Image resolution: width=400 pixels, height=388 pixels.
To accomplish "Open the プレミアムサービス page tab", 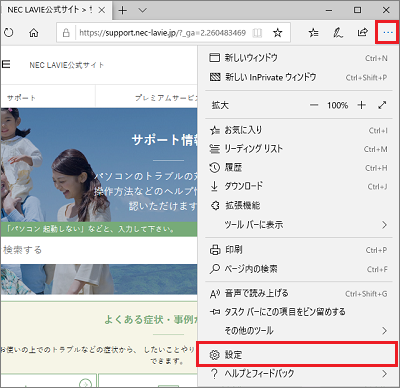I will pos(166,98).
